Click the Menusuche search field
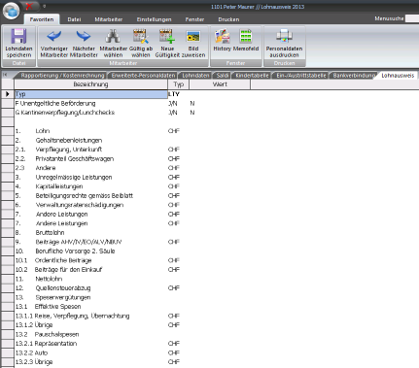419x368 pixels. click(x=412, y=19)
